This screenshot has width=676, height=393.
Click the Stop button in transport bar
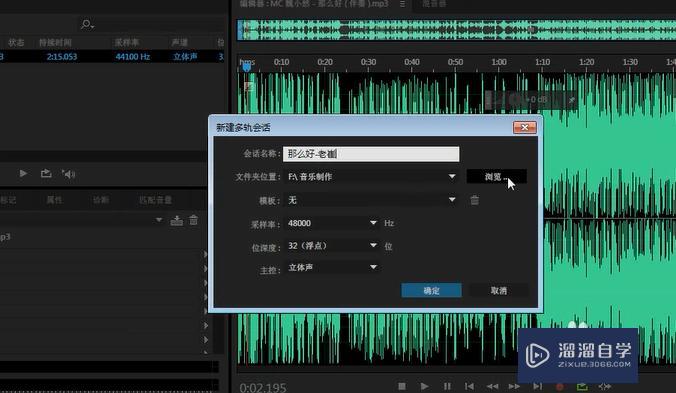(x=402, y=387)
